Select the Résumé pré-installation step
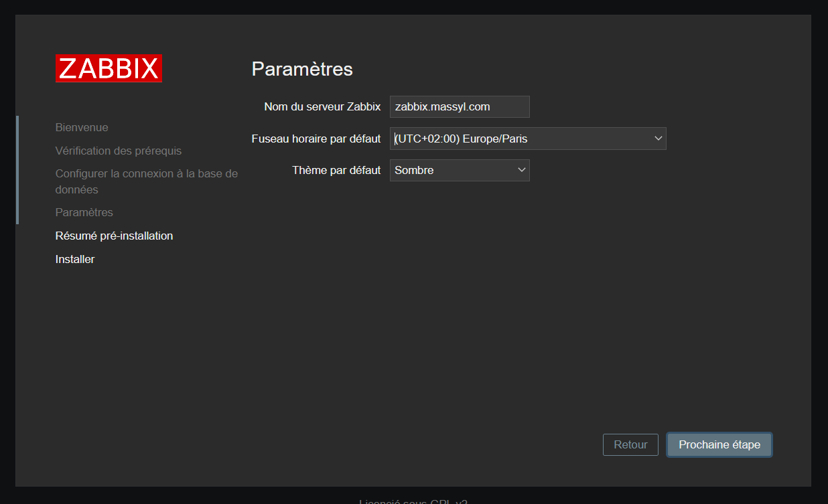The width and height of the screenshot is (828, 504). pos(115,236)
